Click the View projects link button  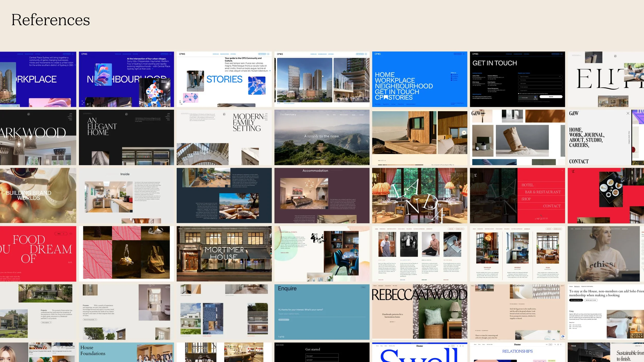(x=46, y=322)
